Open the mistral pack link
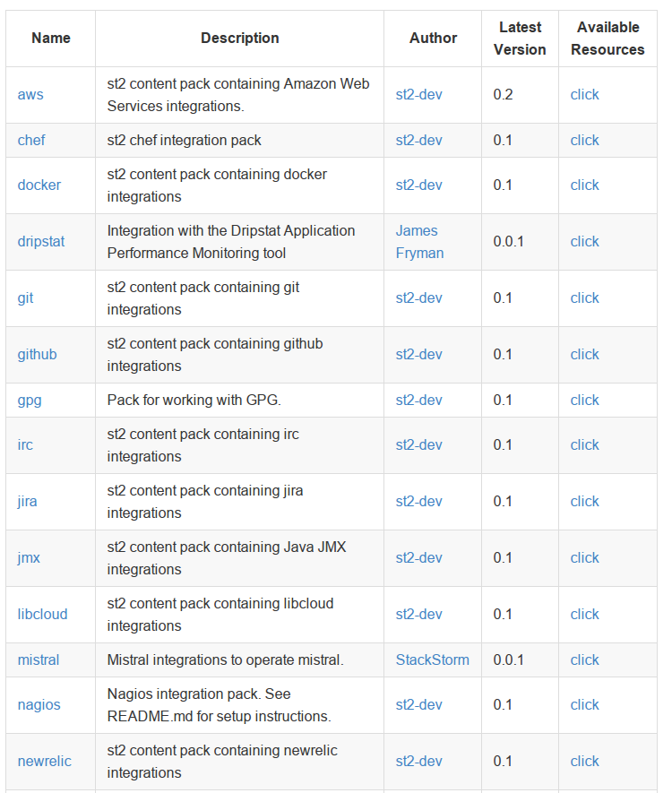This screenshot has width=672, height=793. click(x=39, y=660)
